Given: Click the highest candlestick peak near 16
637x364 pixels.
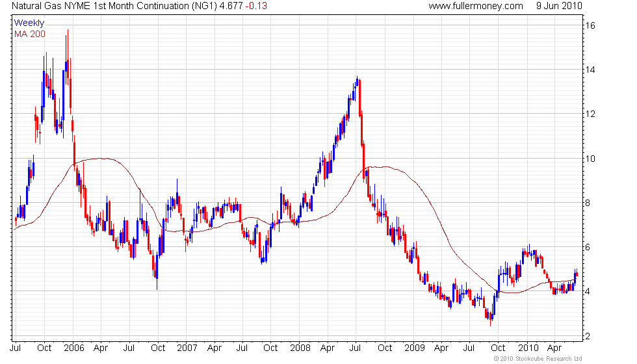Looking at the screenshot, I should [x=68, y=31].
